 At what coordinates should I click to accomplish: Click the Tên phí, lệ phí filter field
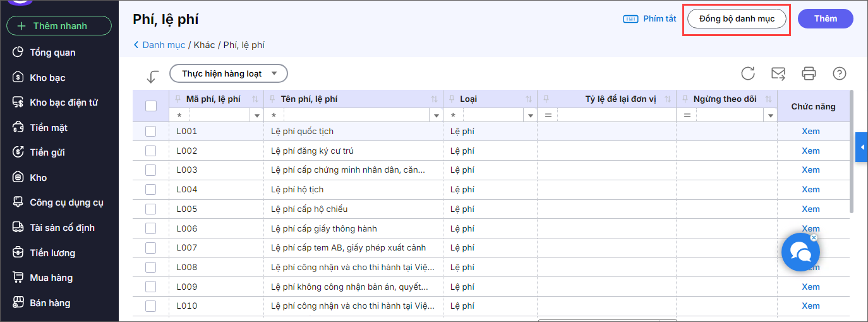[356, 116]
